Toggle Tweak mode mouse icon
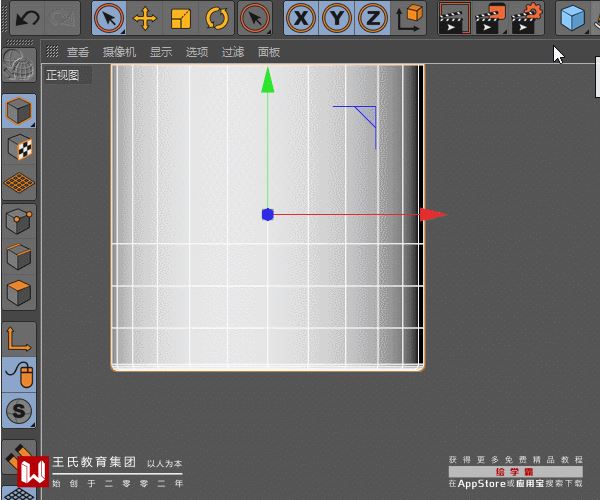Screen dimensions: 600x500 pyautogui.click(x=19, y=375)
